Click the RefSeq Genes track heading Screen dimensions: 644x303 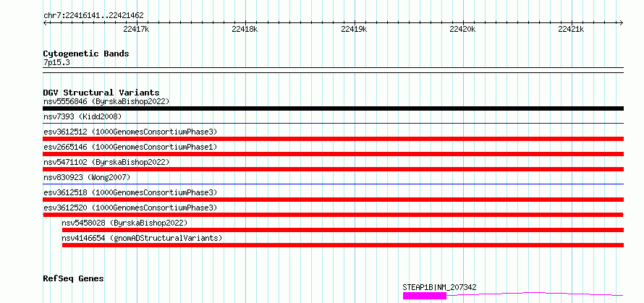point(74,279)
